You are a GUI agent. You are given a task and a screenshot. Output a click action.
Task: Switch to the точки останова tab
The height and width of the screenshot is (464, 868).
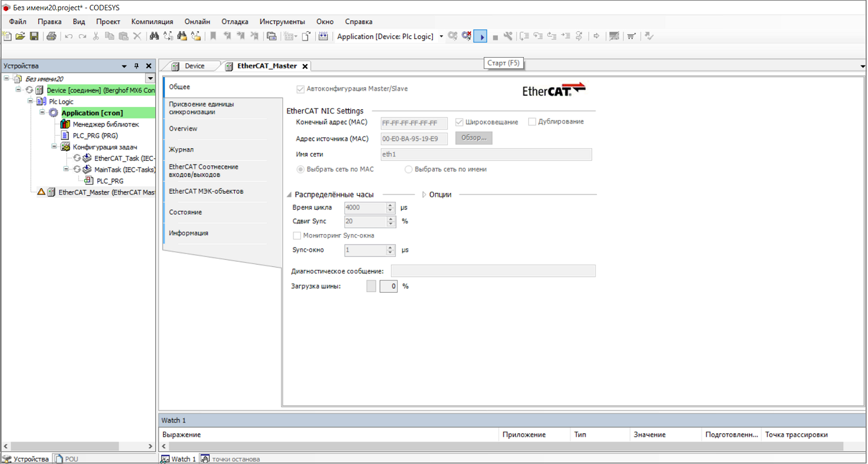pos(230,459)
